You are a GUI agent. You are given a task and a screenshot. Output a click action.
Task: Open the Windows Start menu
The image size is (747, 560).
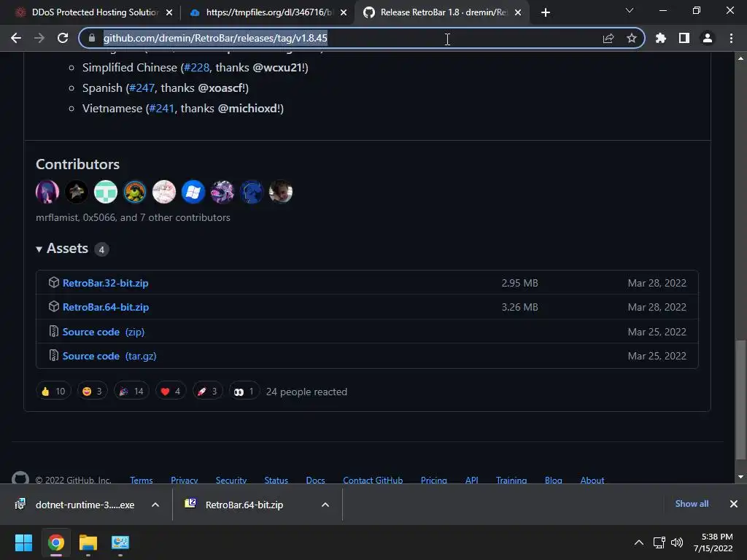[x=23, y=542]
